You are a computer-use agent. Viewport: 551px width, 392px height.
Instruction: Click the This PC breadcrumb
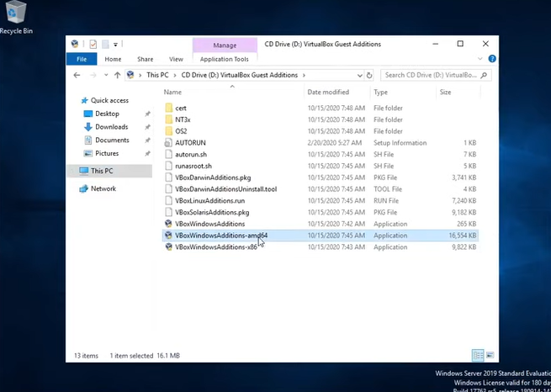tap(157, 75)
